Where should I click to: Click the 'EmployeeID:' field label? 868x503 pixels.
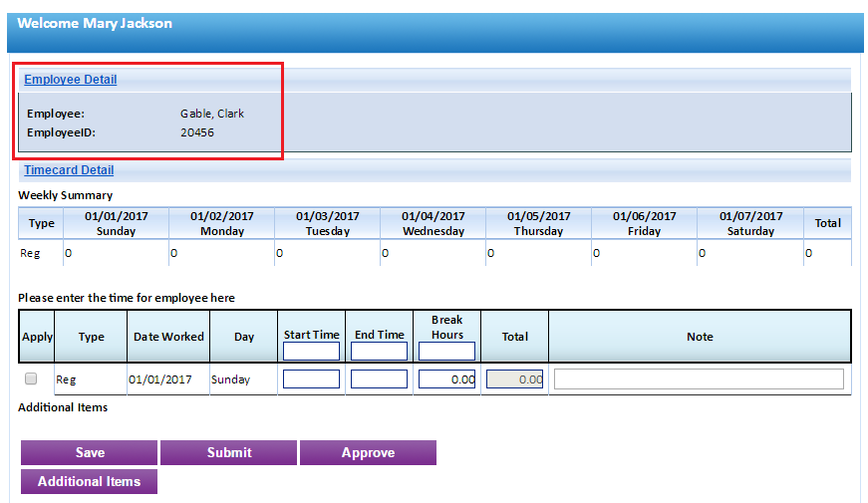coord(61,132)
